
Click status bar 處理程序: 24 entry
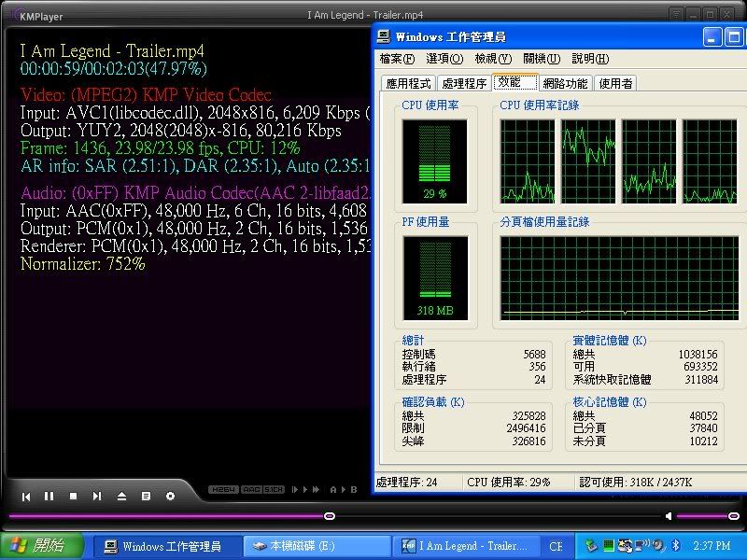point(406,483)
